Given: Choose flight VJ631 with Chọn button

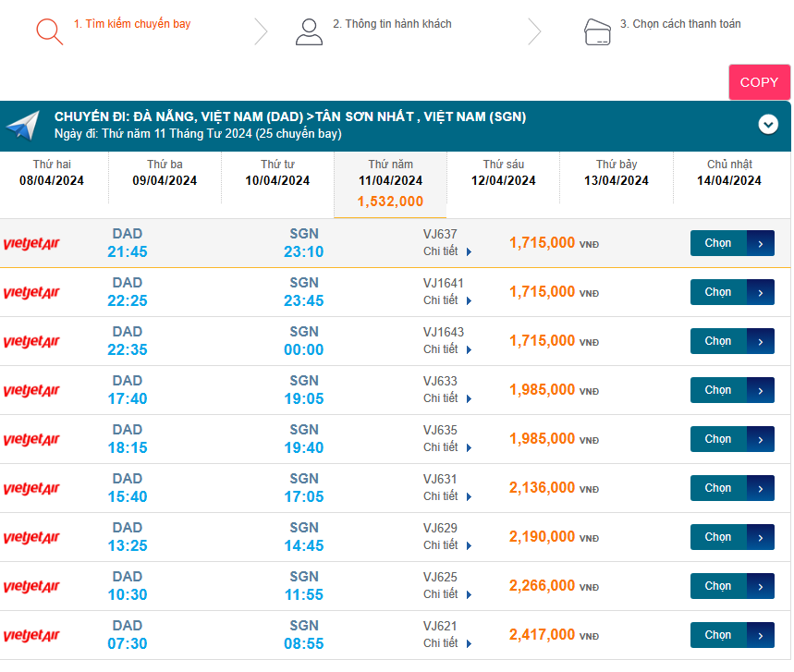Looking at the screenshot, I should click(x=718, y=488).
